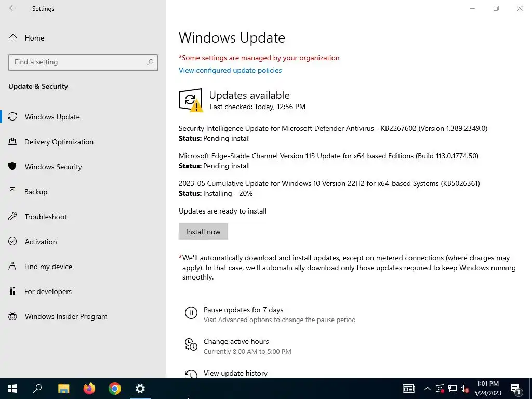Click the muted volume speaker icon

(465, 389)
